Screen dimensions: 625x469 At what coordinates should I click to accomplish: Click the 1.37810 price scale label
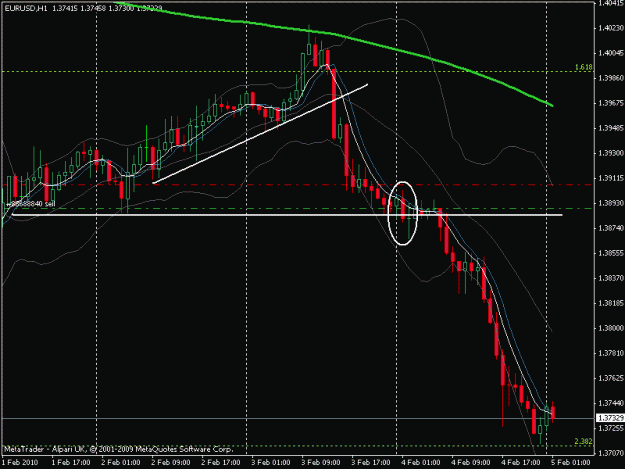click(610, 353)
